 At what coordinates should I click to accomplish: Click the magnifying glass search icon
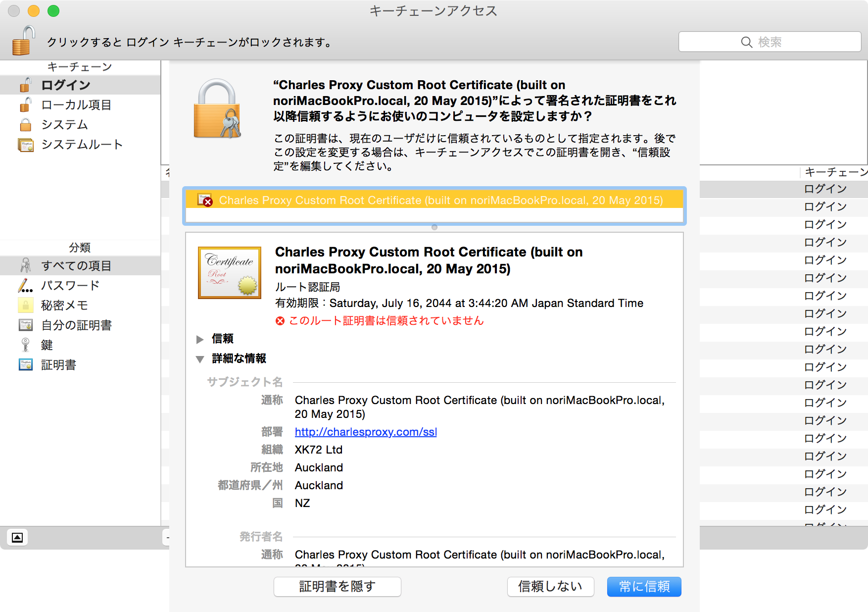click(747, 43)
